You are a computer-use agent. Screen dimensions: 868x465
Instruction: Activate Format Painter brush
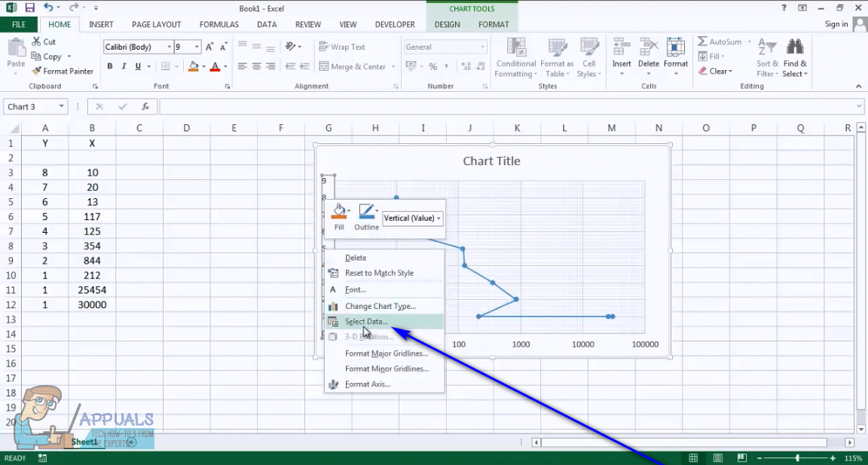pos(62,71)
